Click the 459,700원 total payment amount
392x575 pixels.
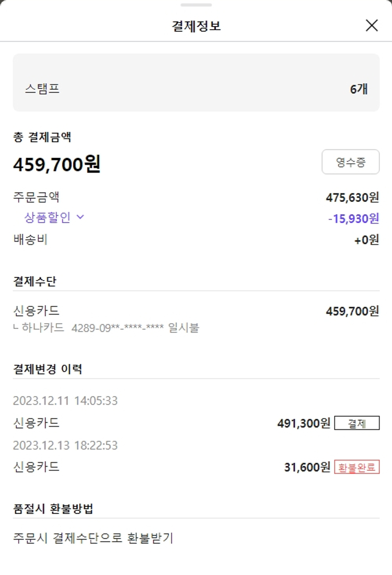(x=56, y=165)
